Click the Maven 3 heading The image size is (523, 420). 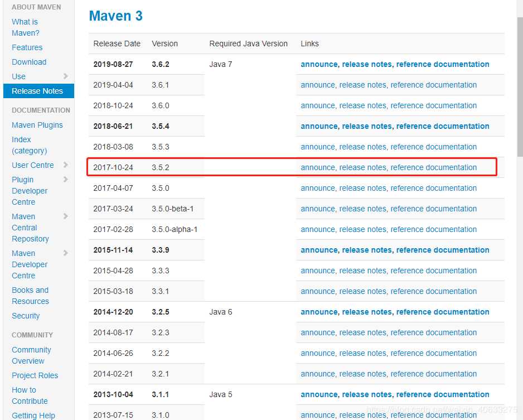(x=116, y=16)
